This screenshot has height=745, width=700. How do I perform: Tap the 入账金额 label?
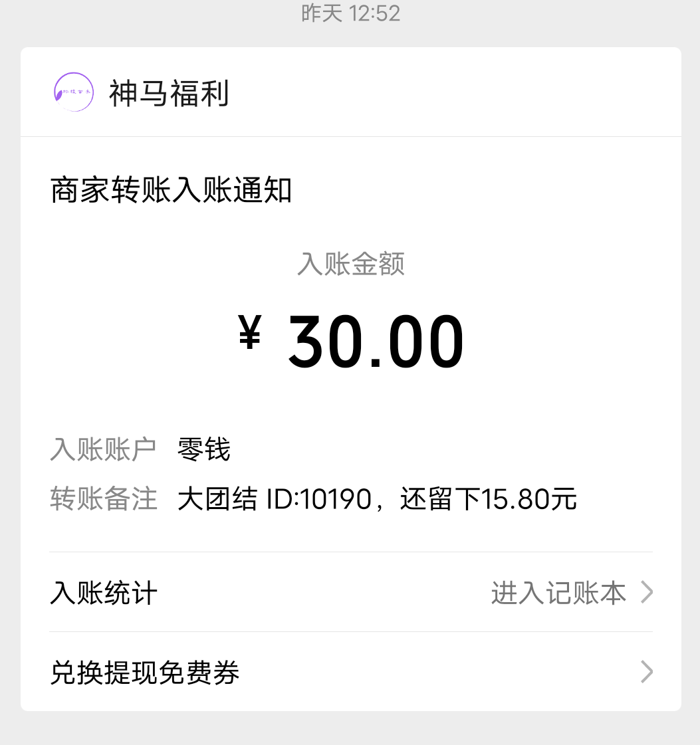pyautogui.click(x=351, y=264)
